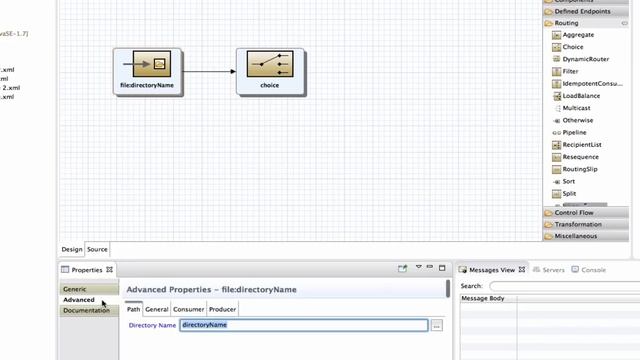
Task: Click the pin icon on Routing drawer
Action: coord(624,23)
